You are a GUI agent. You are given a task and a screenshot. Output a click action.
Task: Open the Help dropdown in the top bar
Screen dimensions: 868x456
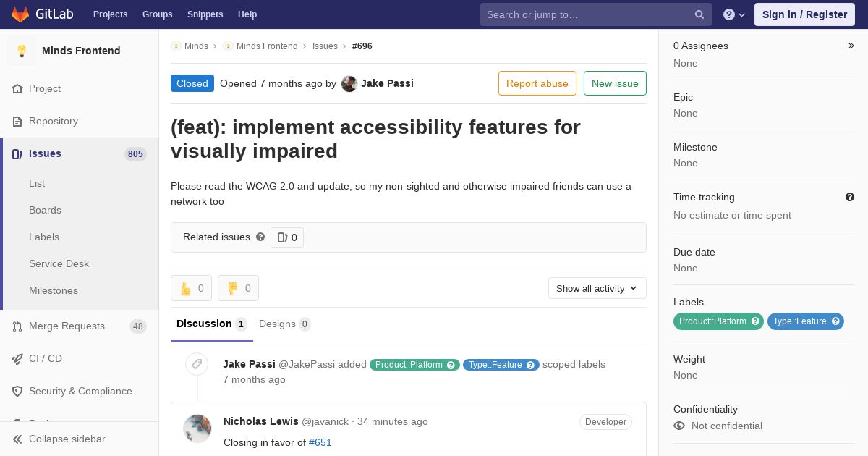[x=734, y=14]
